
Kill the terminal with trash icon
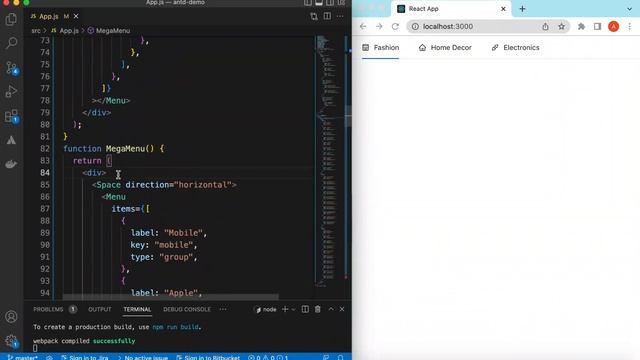click(318, 309)
